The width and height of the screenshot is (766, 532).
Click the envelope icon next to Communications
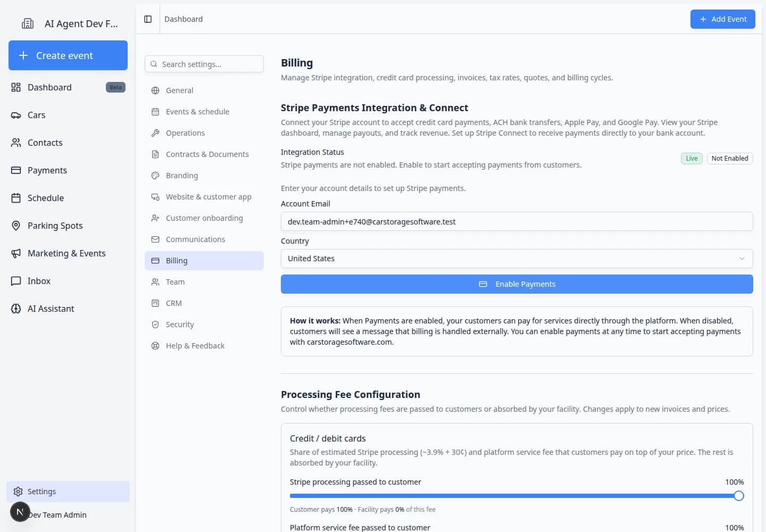(x=155, y=239)
